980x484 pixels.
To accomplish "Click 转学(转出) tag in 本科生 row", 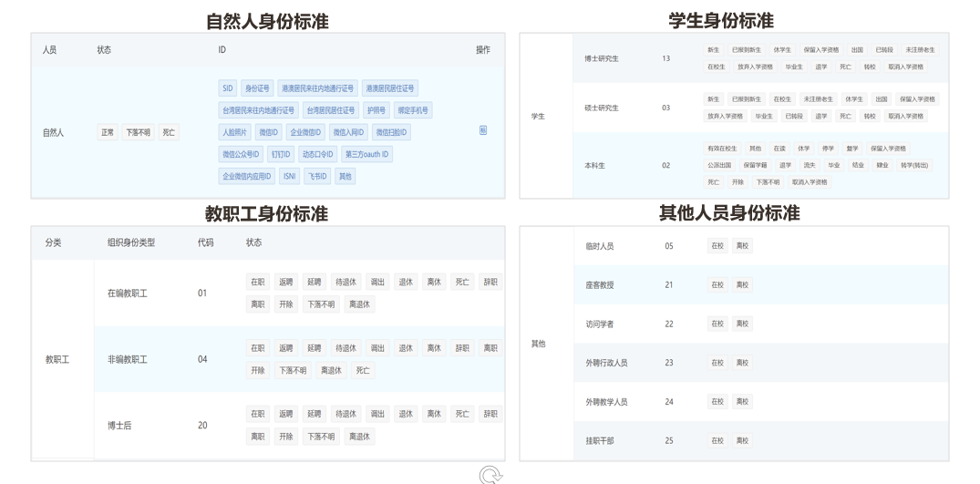I will tap(914, 165).
